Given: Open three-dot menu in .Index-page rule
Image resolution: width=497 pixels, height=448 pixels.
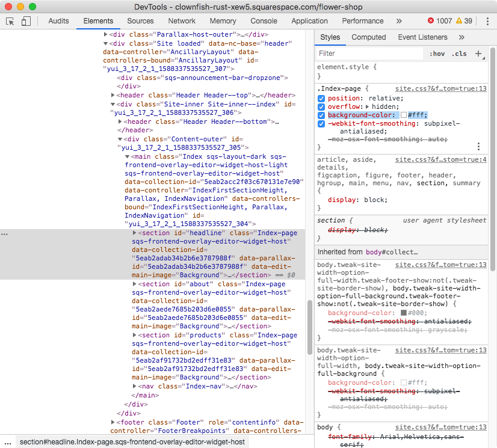Looking at the screenshot, I should (x=478, y=146).
